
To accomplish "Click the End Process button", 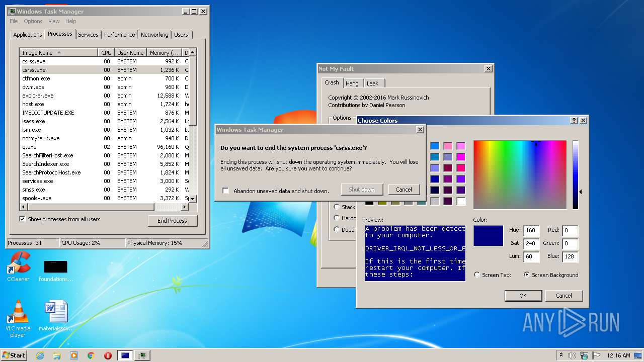I will click(172, 221).
